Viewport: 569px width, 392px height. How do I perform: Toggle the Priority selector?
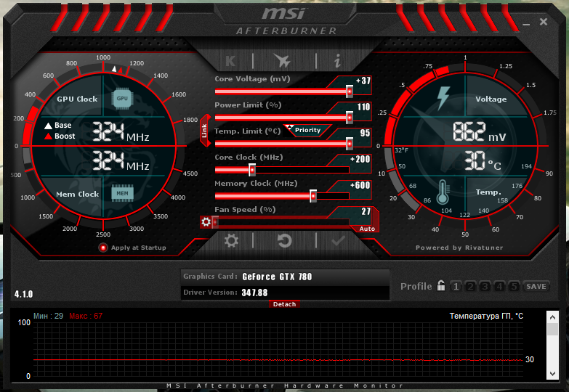(x=307, y=130)
